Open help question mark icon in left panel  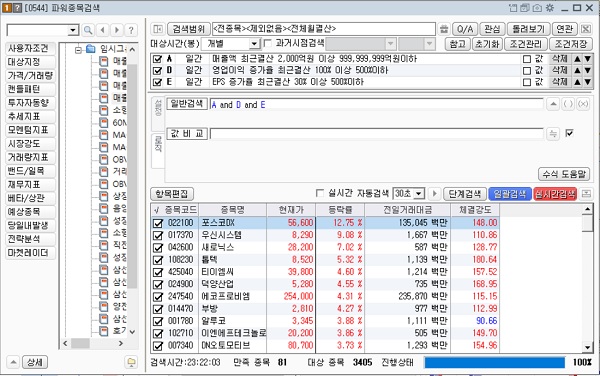click(x=131, y=30)
